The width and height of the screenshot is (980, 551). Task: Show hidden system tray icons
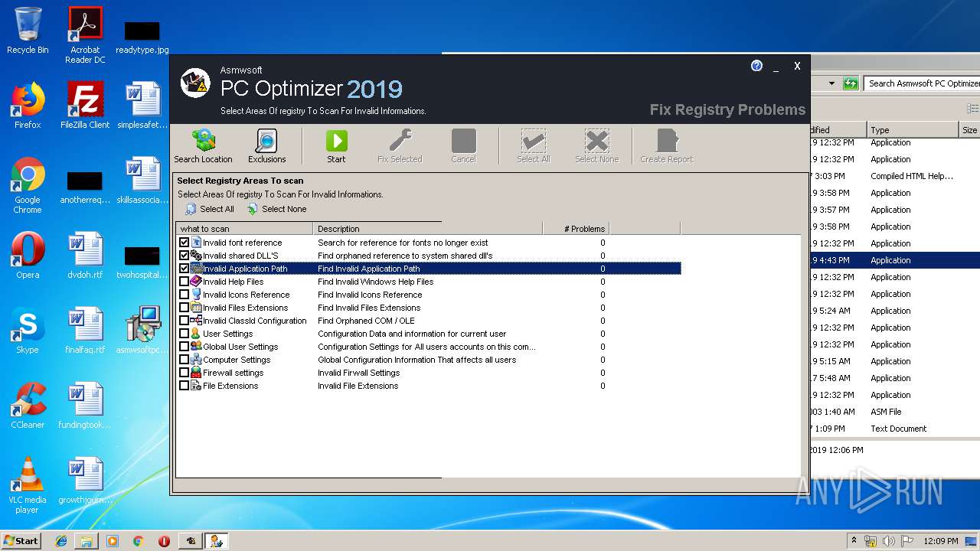854,540
